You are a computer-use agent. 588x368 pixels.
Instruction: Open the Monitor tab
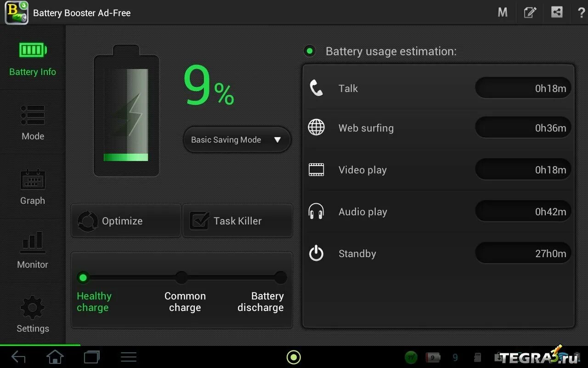(x=33, y=251)
